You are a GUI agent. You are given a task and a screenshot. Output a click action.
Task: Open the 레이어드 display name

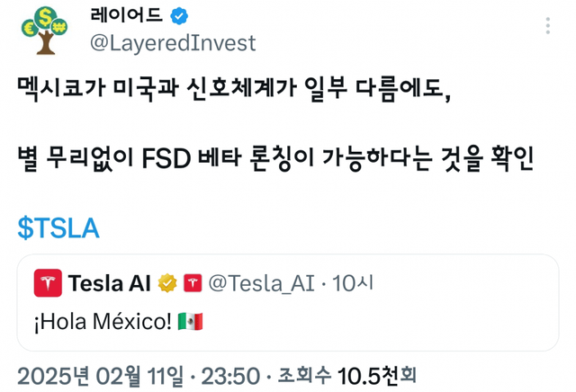click(128, 15)
